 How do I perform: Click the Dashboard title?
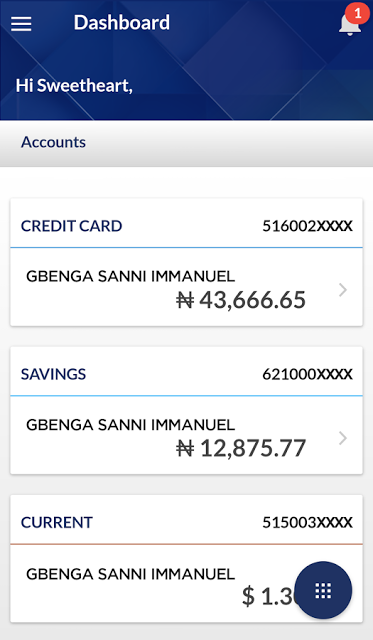point(122,22)
